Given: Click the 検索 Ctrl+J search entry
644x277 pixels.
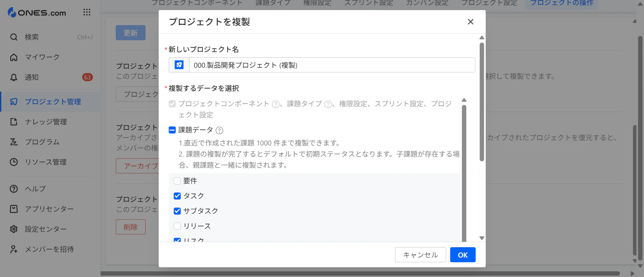Looking at the screenshot, I should 50,37.
